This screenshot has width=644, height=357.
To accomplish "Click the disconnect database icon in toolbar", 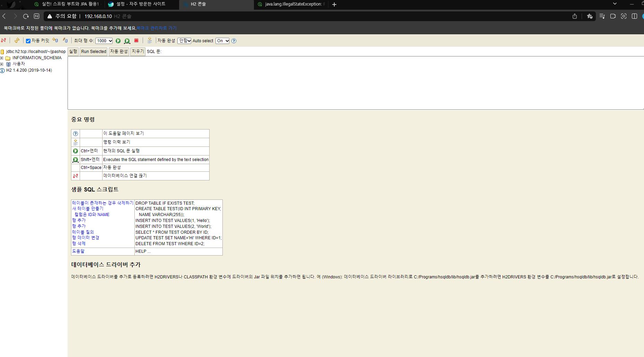I will coord(4,41).
